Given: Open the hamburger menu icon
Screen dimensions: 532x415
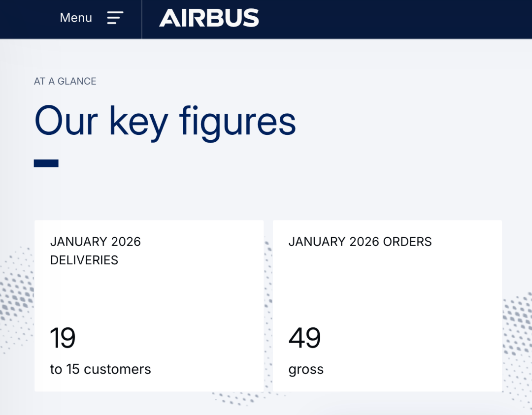Looking at the screenshot, I should (115, 18).
